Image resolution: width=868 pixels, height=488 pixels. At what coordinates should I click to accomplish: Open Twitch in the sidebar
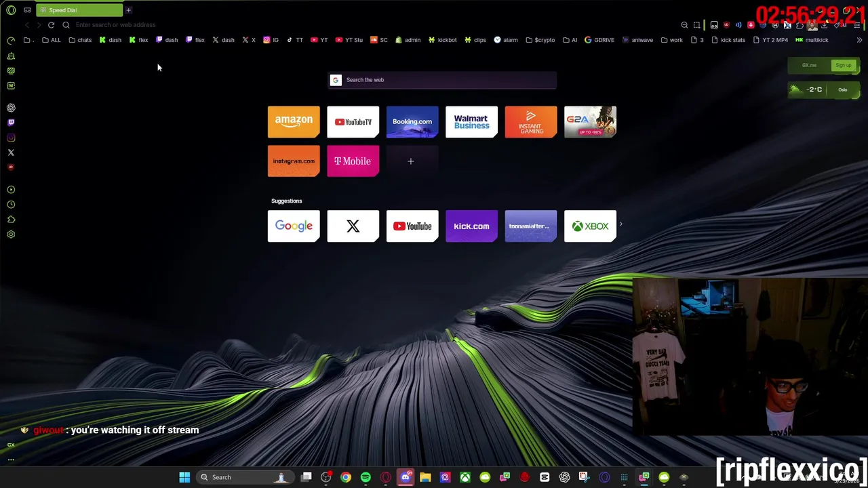(11, 123)
